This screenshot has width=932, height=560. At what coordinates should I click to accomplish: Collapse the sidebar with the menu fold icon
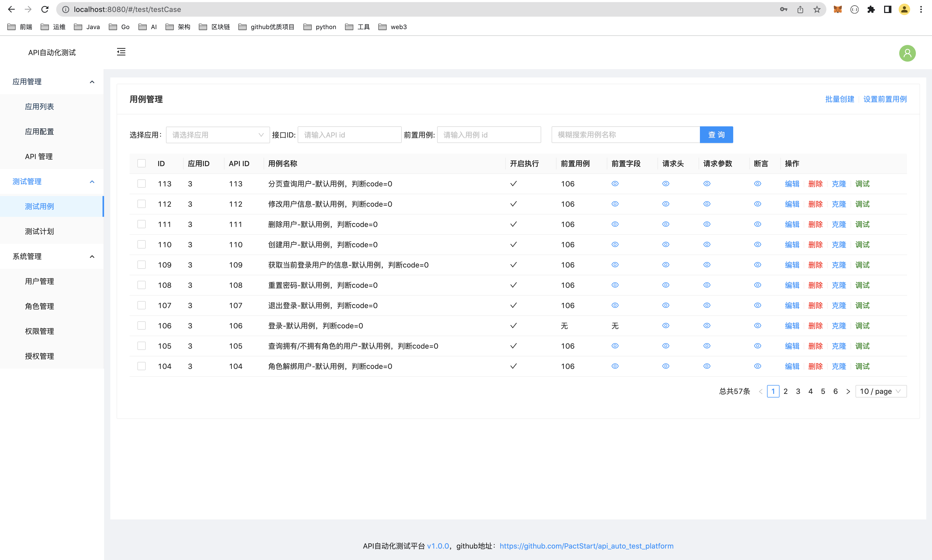point(121,52)
